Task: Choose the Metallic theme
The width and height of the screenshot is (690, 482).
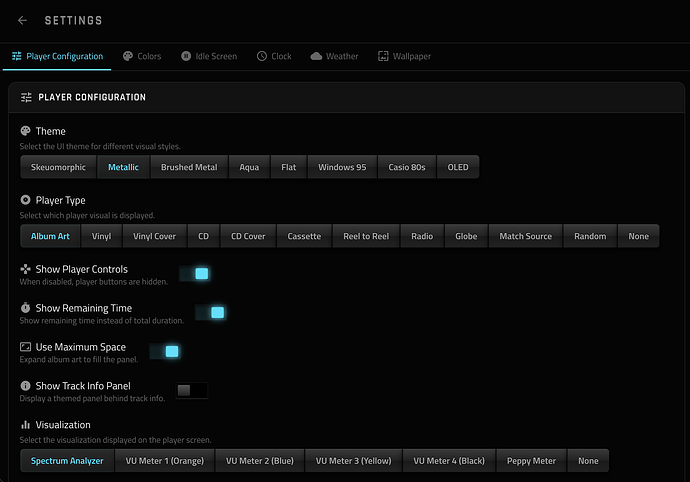Action: (x=123, y=167)
